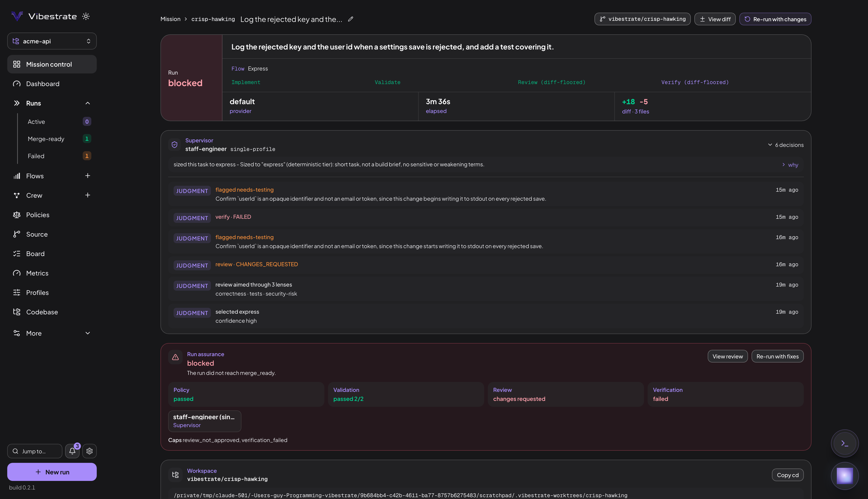Open settings gear in sidebar footer

coord(90,451)
